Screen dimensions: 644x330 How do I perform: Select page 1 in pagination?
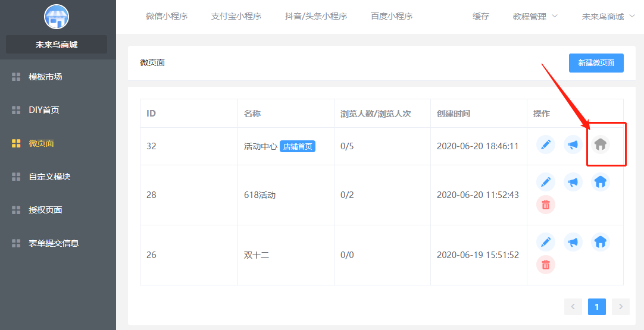[x=596, y=306]
